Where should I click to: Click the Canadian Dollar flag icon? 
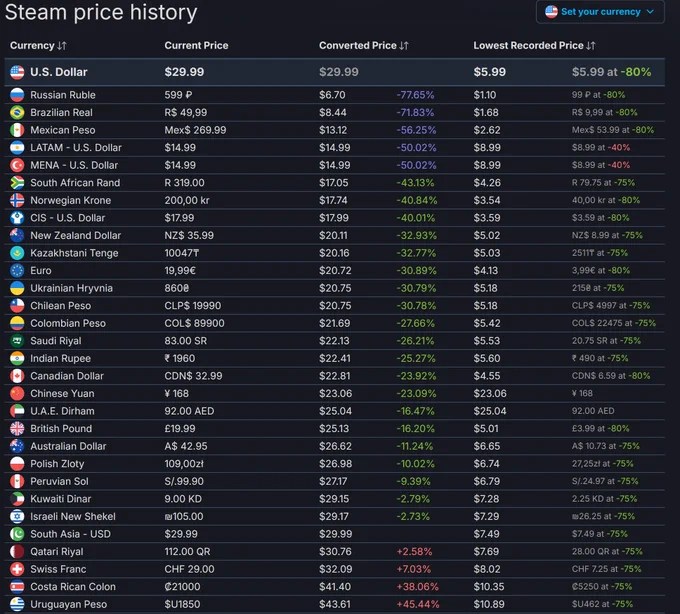(x=17, y=376)
